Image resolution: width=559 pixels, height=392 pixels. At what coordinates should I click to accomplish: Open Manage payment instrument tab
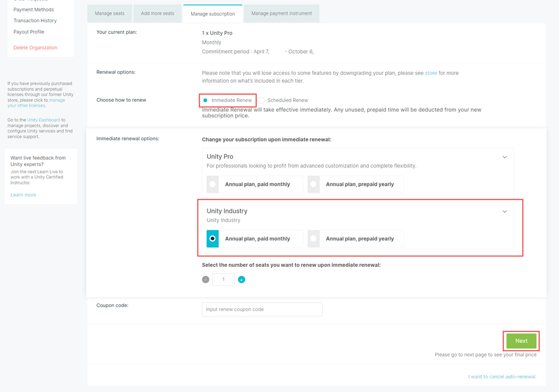point(281,13)
